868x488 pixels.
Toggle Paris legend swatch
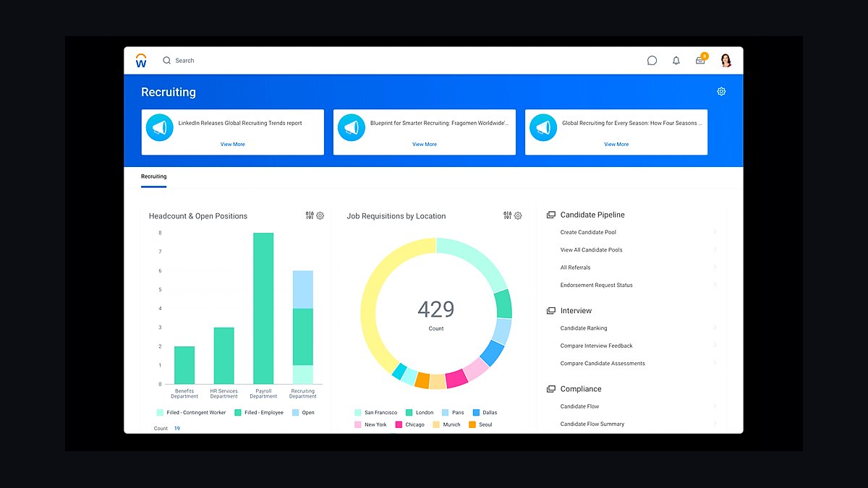[446, 413]
